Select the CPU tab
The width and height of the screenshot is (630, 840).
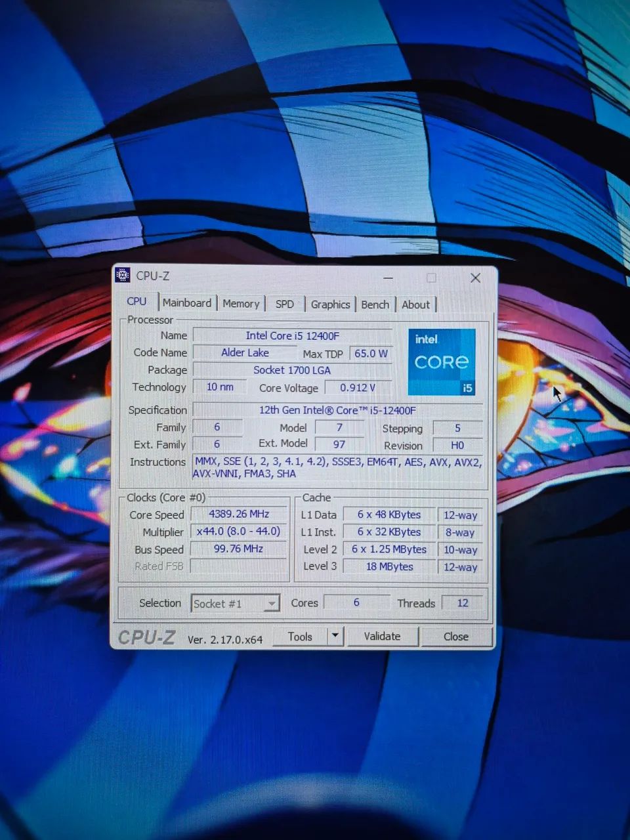tap(137, 301)
